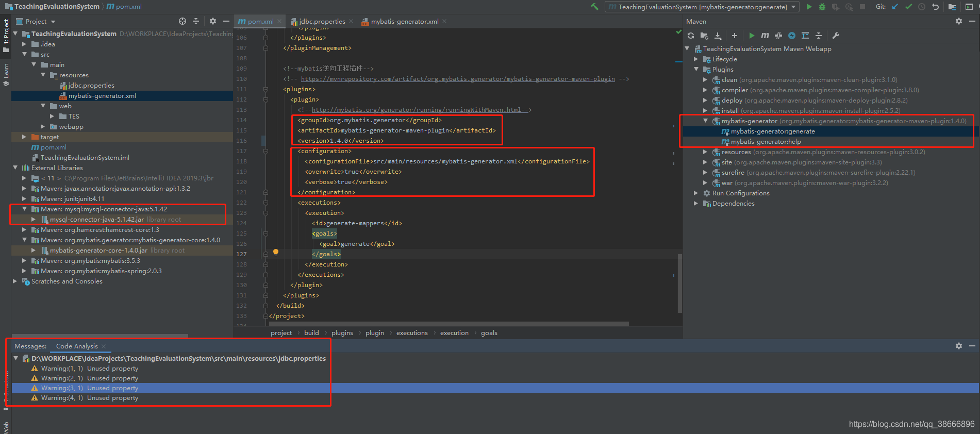This screenshot has height=434, width=980.
Task: Click the Git rollback arrow icon
Action: [935, 7]
